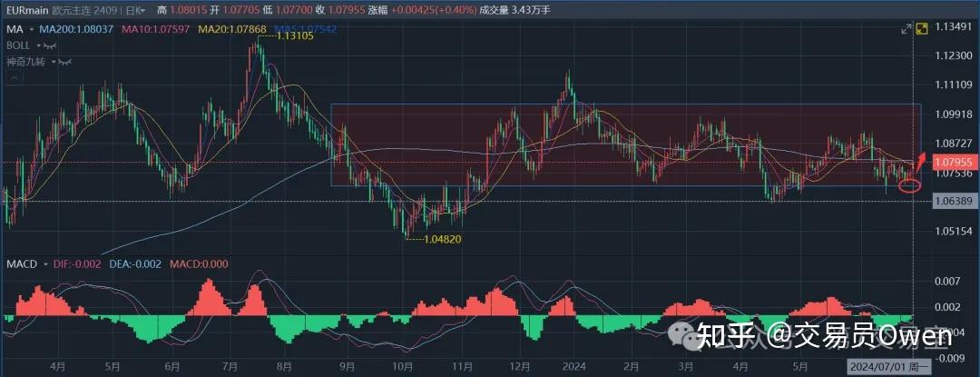980x377 pixels.
Task: Expand the BOLL indicator dropdown arrow
Action: (x=39, y=45)
